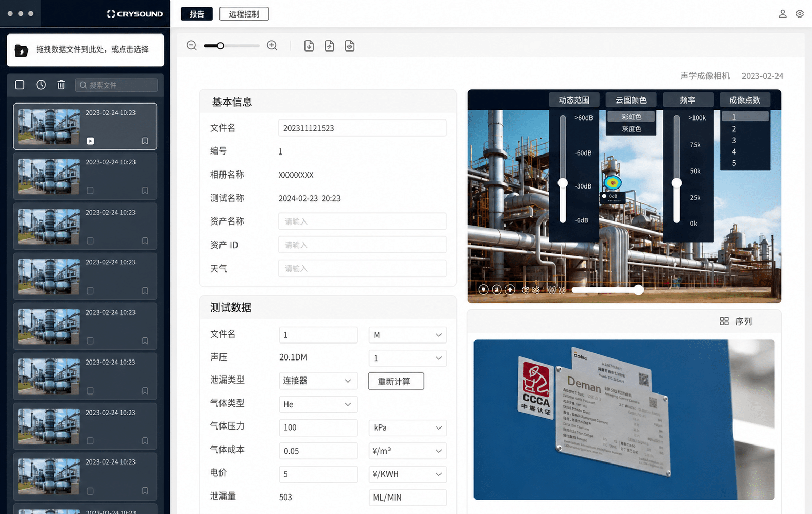The width and height of the screenshot is (812, 514).
Task: Check the fifth file card's checkbox
Action: coord(90,340)
